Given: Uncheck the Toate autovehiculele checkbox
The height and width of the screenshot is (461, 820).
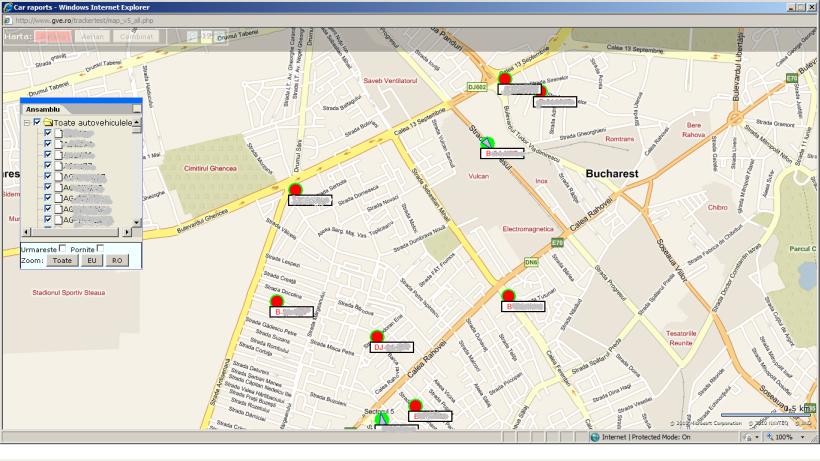Looking at the screenshot, I should (37, 122).
